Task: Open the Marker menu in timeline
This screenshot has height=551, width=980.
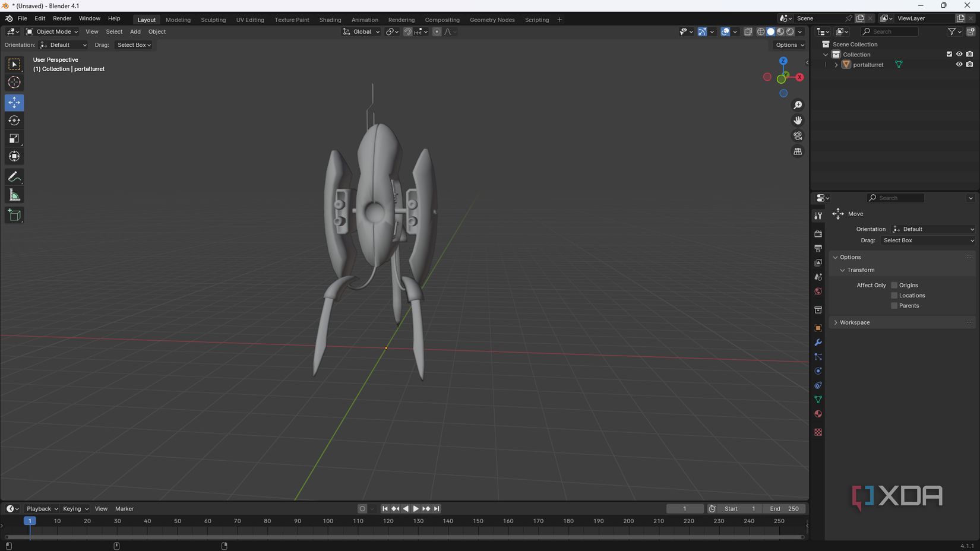Action: [124, 509]
